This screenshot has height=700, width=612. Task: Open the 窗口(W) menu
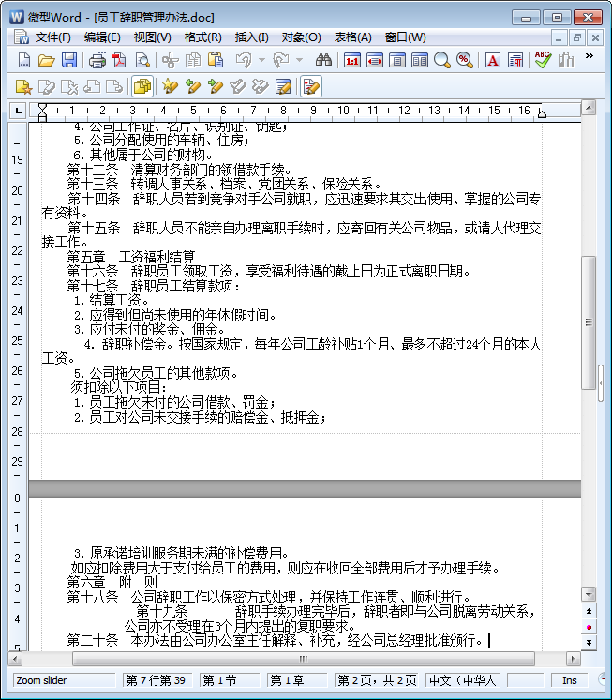[x=405, y=37]
